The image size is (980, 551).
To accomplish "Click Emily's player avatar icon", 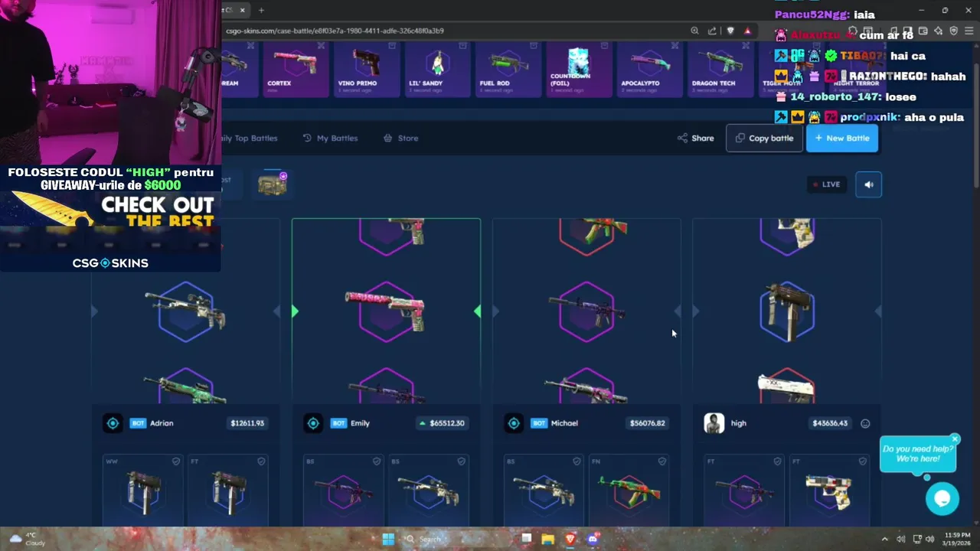I will pyautogui.click(x=313, y=423).
